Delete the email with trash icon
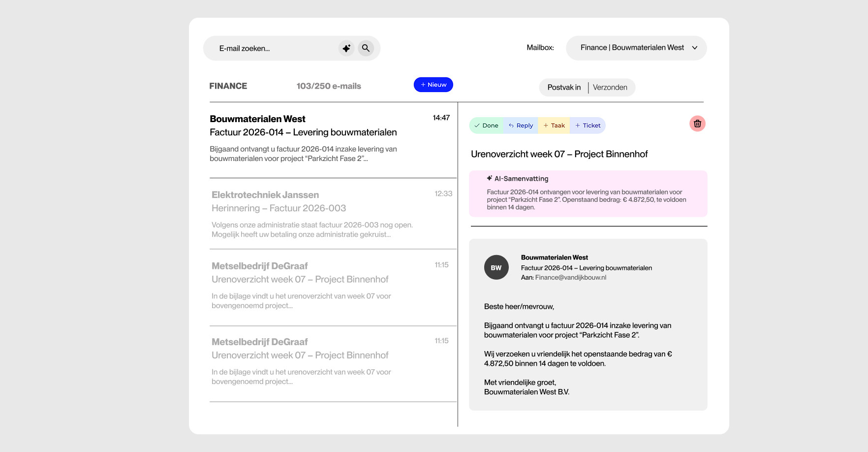 697,124
